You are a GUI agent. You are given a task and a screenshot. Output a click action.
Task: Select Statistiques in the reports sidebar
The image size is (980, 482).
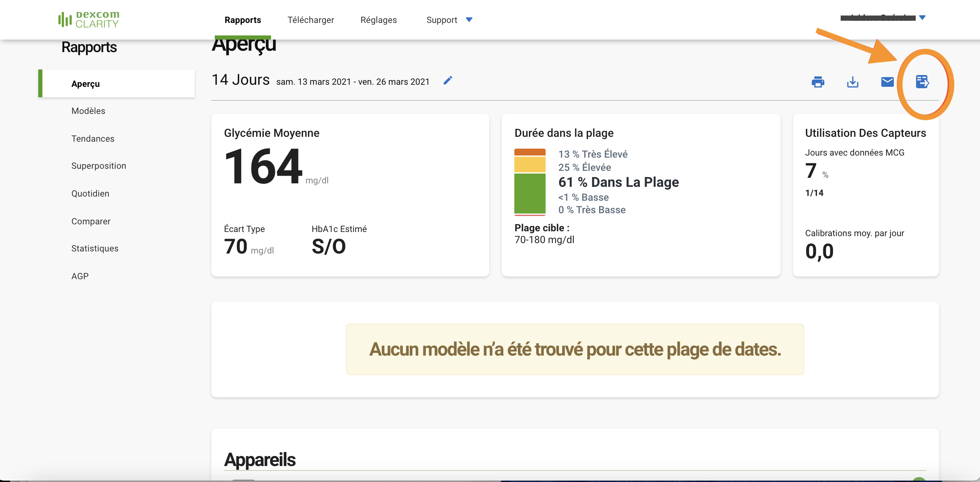(x=95, y=248)
